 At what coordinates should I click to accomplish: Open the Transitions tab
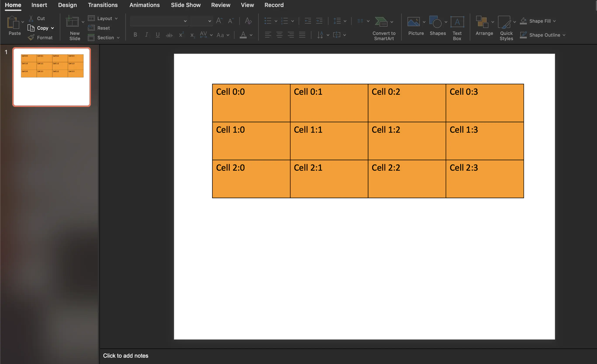click(x=103, y=5)
